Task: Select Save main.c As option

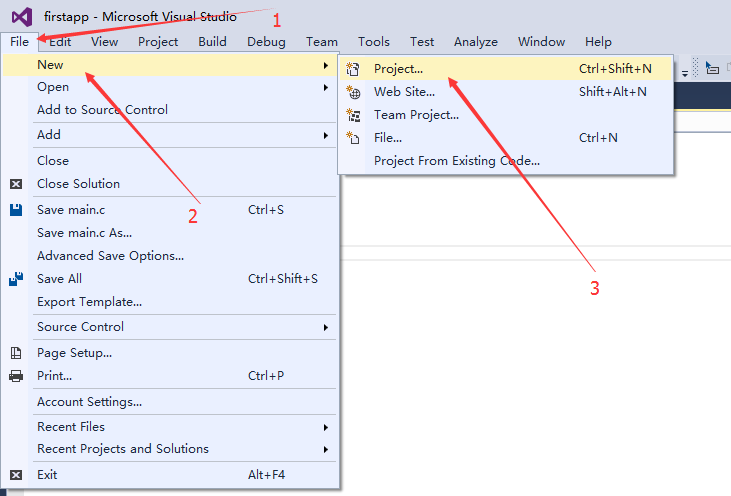Action: click(84, 233)
